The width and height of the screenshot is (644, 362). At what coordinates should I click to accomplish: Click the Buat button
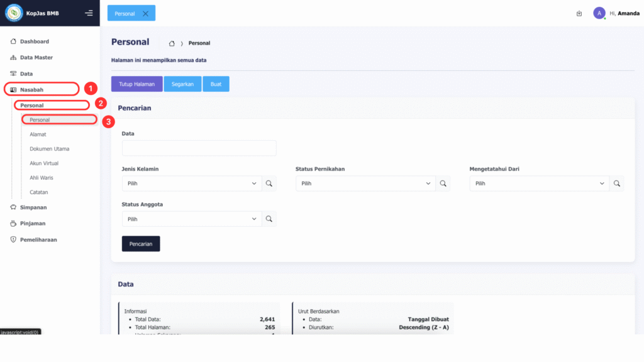tap(216, 84)
